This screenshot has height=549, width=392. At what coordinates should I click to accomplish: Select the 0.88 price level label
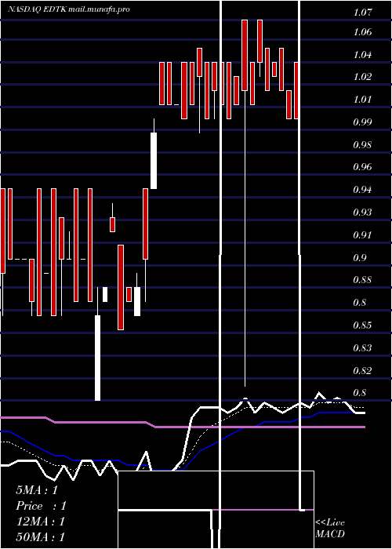(362, 280)
